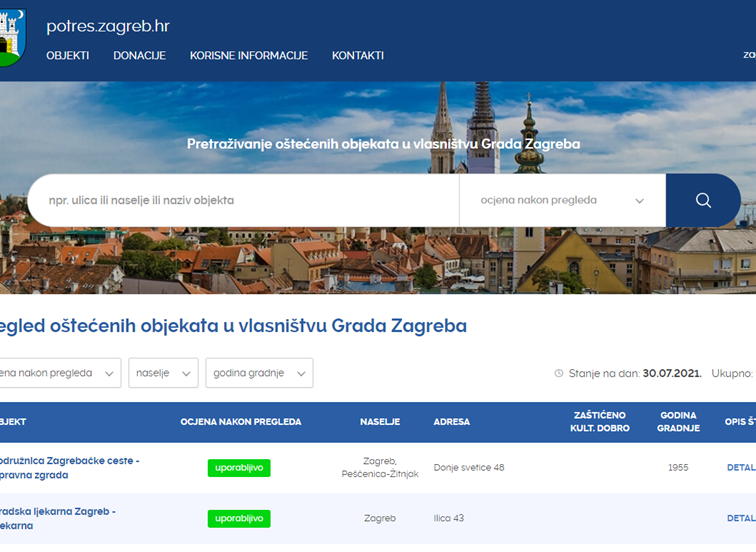Expand the hero 'ocjena nakon pregleda' dropdown

pyautogui.click(x=562, y=200)
